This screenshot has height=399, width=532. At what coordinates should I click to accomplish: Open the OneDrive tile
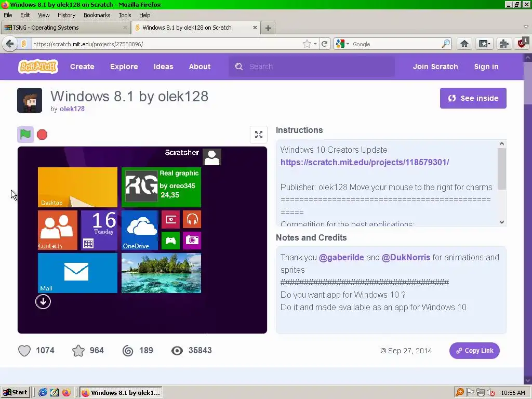pyautogui.click(x=140, y=230)
